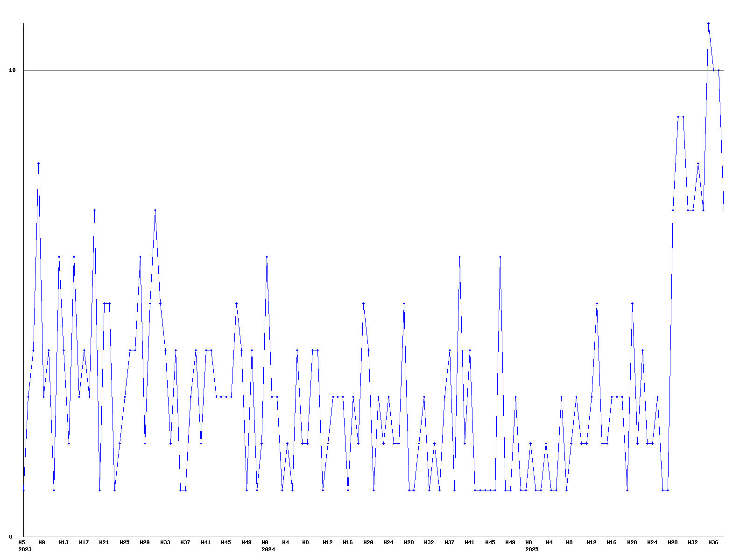The image size is (747, 560).
Task: Click the W29 week label
Action: click(145, 543)
